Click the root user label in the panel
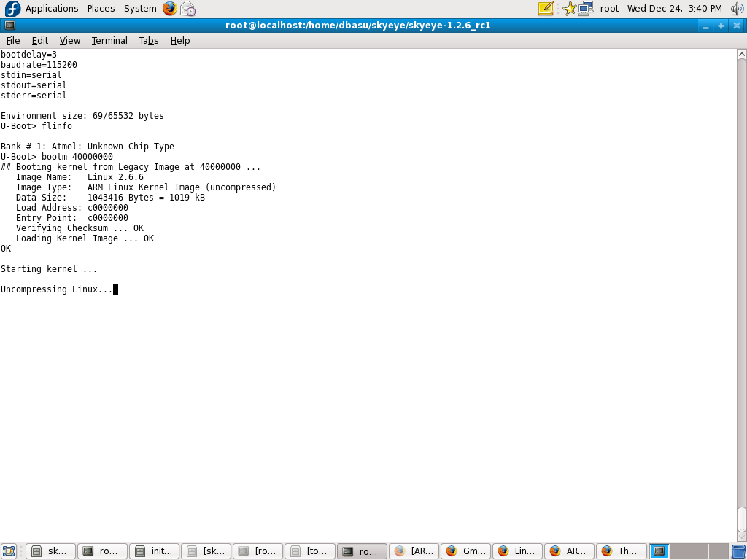This screenshot has height=560, width=747. click(609, 9)
